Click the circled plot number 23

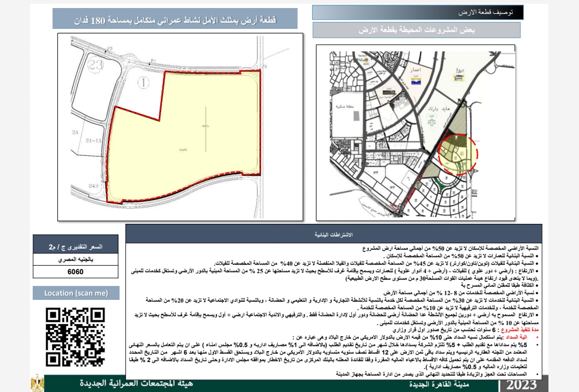point(96,65)
